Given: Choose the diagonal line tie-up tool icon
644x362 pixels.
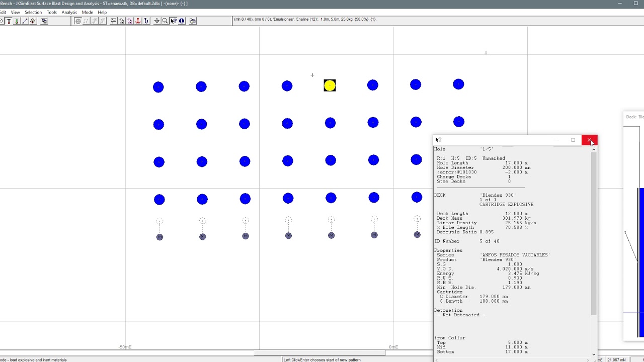Looking at the screenshot, I should (x=25, y=21).
